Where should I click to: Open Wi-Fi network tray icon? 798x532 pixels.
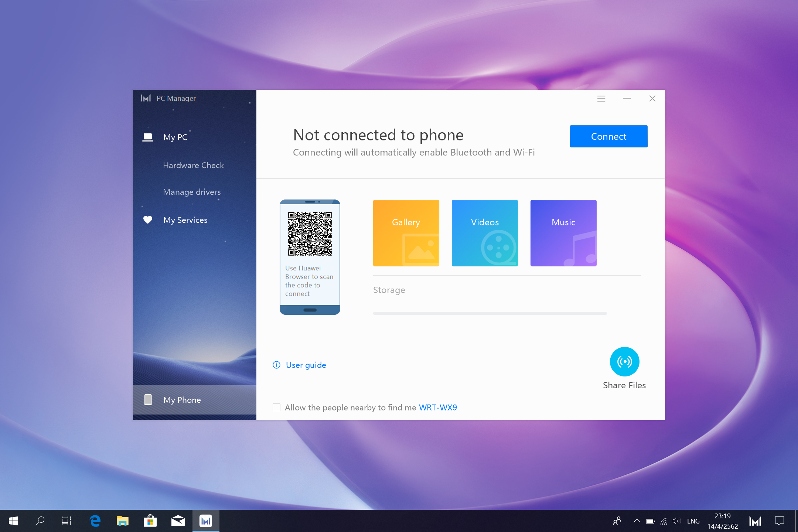(664, 521)
